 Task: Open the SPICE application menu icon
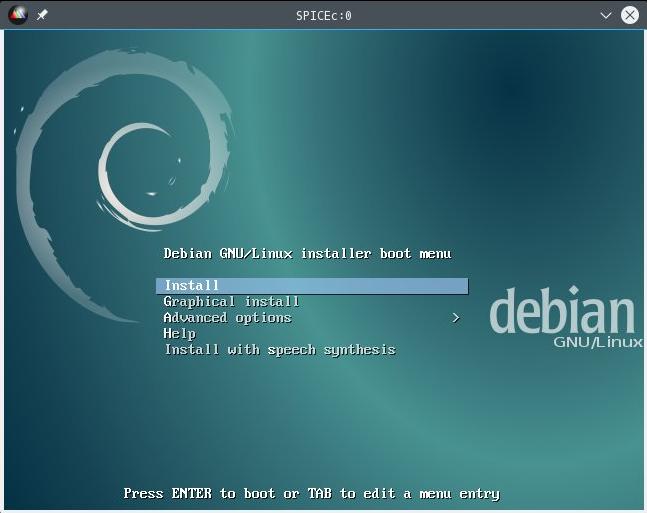pos(18,16)
